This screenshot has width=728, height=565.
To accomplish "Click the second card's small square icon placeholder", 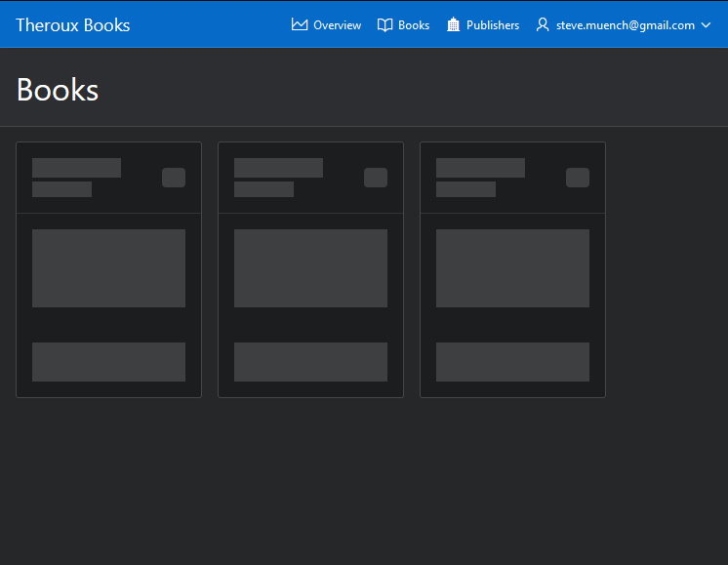I will point(376,178).
